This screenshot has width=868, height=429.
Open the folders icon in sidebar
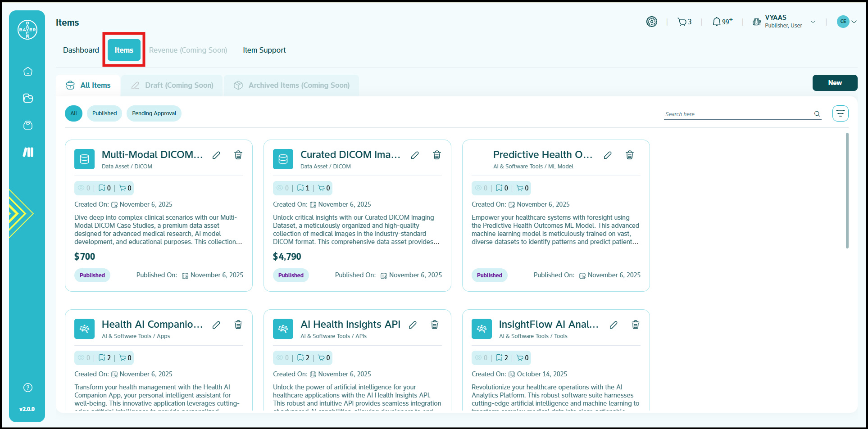pos(28,98)
